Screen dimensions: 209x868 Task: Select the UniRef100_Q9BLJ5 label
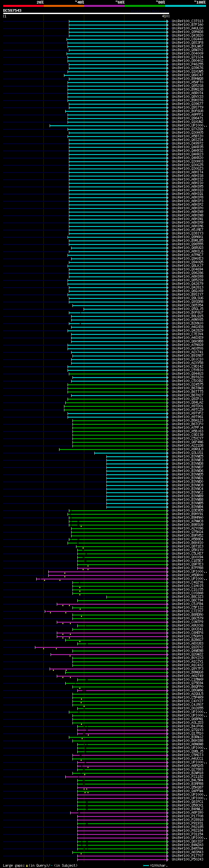coord(187,752)
